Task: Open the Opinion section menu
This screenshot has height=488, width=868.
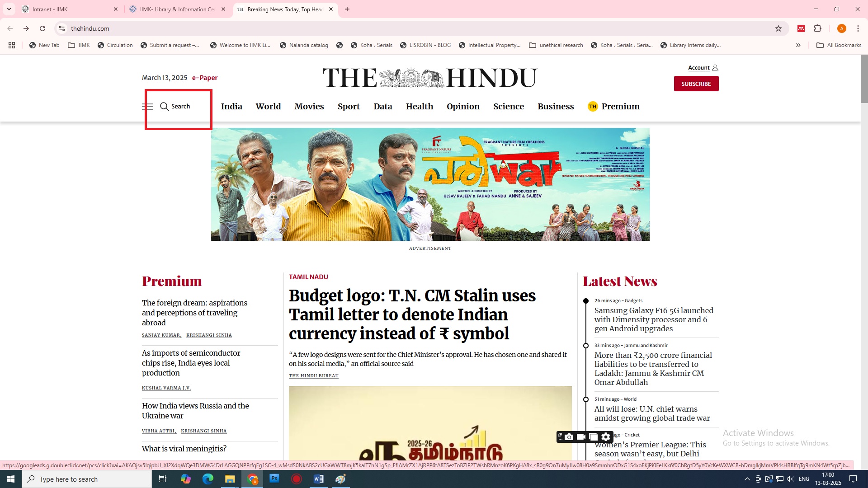Action: click(x=463, y=107)
